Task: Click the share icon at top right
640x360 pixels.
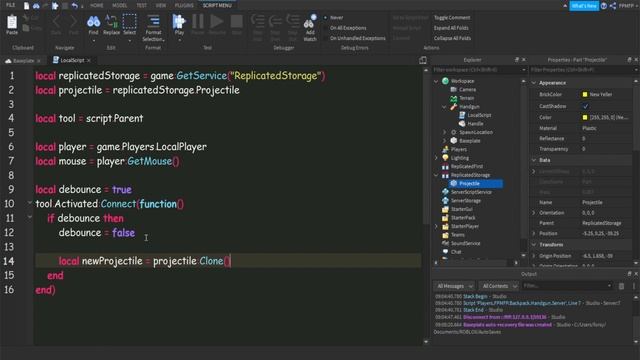Action: (613, 6)
